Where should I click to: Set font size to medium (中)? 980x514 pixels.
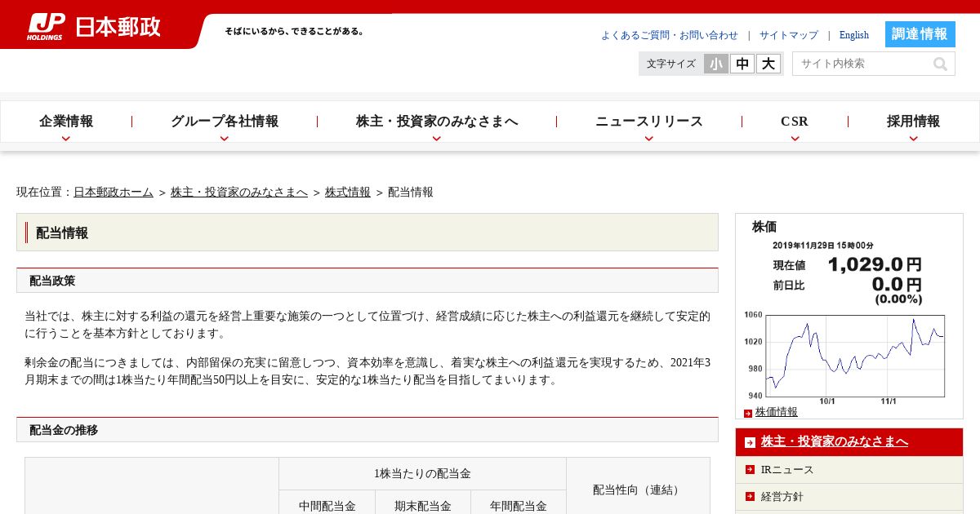(742, 64)
